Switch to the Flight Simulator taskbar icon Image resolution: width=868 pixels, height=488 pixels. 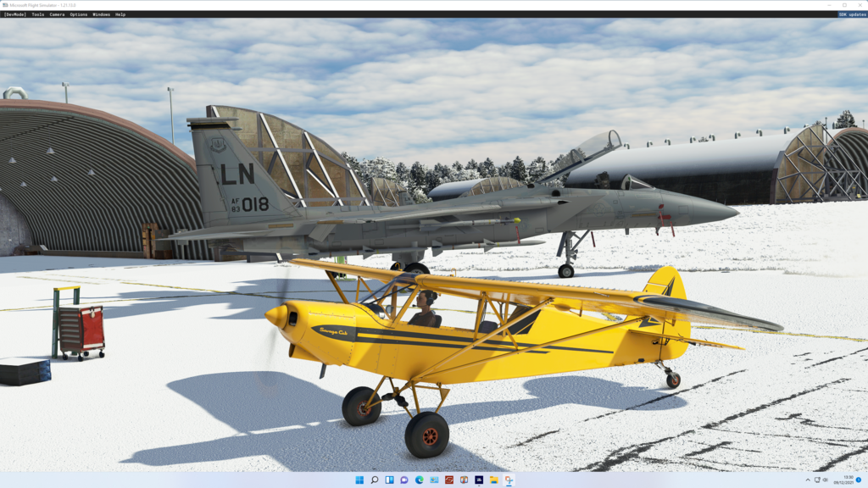tap(479, 480)
